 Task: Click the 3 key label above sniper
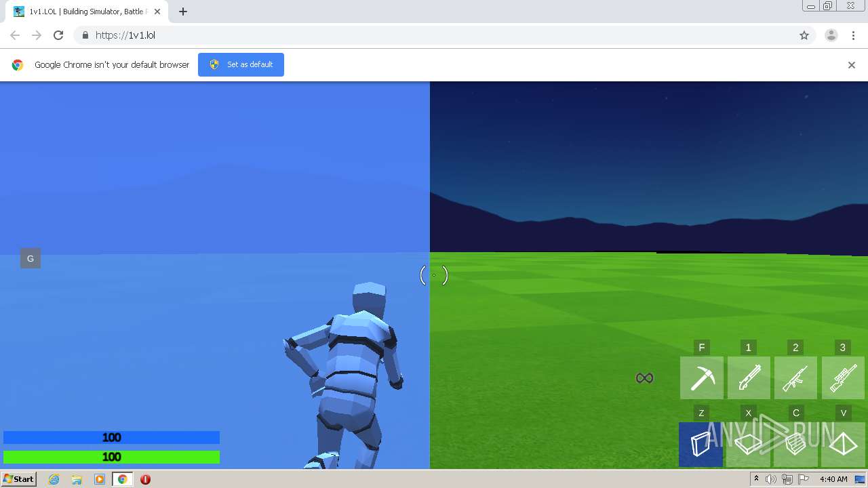[843, 348]
